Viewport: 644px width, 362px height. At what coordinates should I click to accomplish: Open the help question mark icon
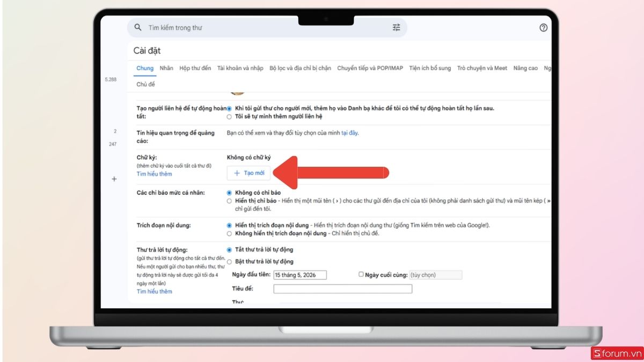(544, 27)
